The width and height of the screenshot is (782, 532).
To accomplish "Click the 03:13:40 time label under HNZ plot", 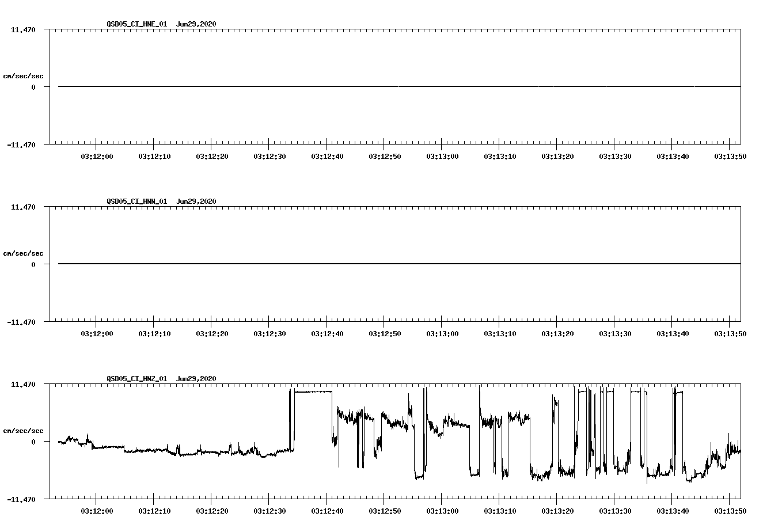I will pos(673,511).
